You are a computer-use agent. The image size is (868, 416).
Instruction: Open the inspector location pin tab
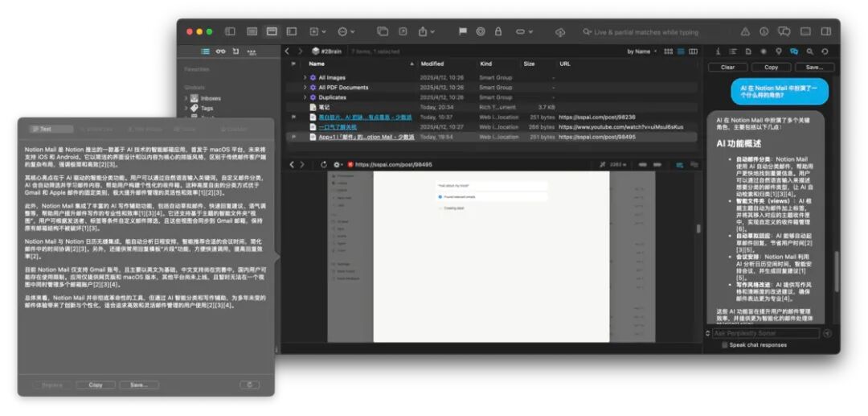point(778,51)
